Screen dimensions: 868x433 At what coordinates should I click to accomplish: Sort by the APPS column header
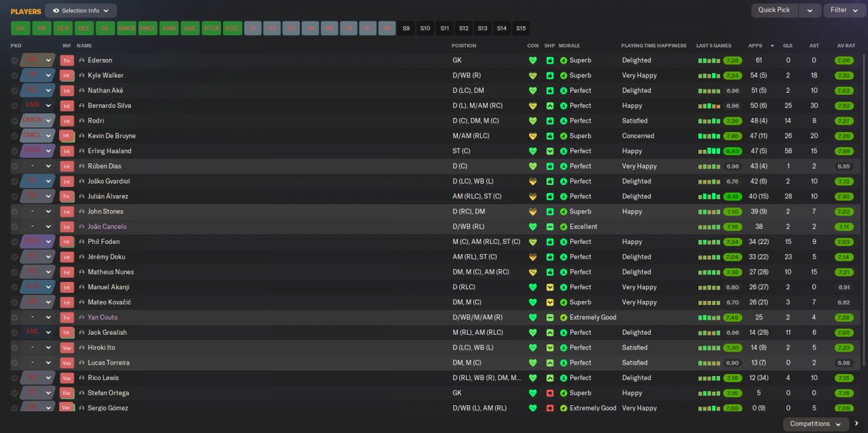[x=755, y=45]
